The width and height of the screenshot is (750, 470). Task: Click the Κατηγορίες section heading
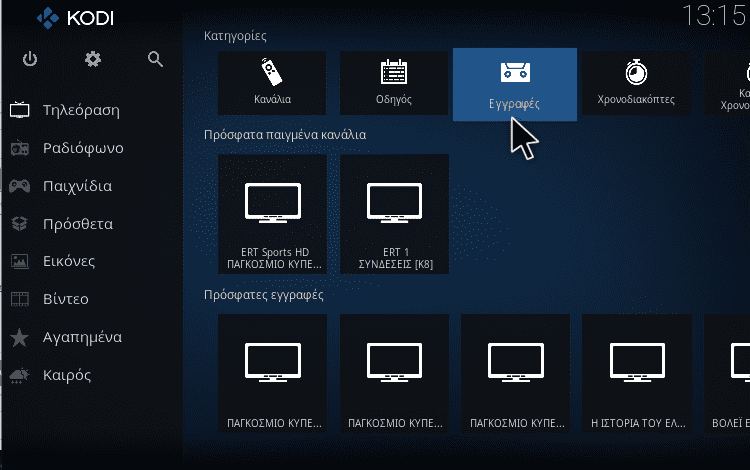[x=235, y=36]
